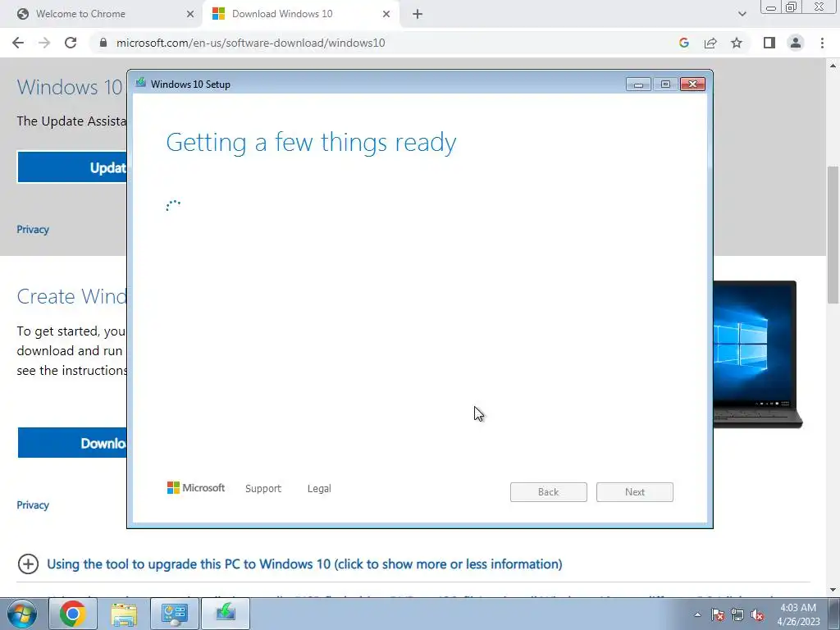Click the Microsoft logo in Setup
Screen dimensions: 840x630
pyautogui.click(x=196, y=487)
